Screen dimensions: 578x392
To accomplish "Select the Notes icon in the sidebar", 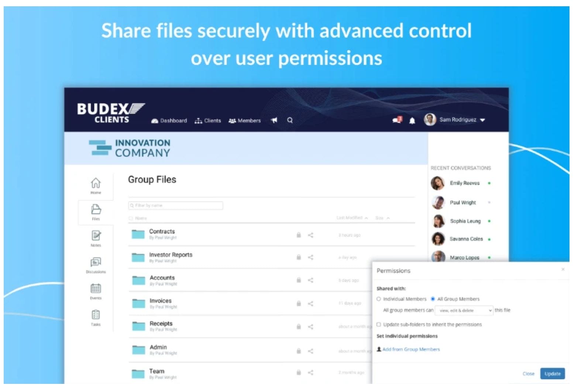I will (x=96, y=235).
